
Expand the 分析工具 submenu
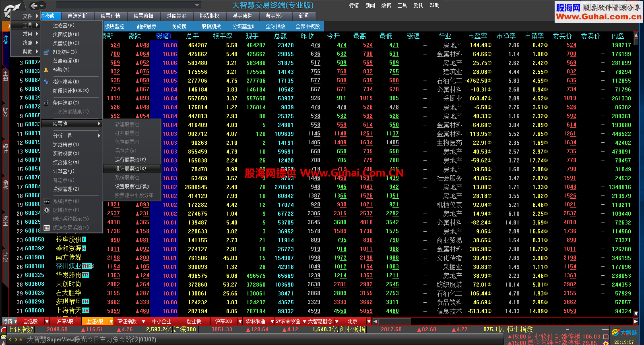click(99, 136)
